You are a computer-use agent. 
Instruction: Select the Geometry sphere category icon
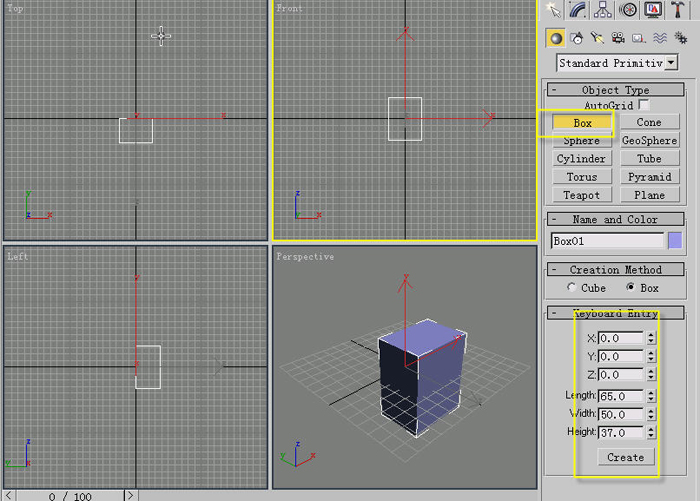pyautogui.click(x=556, y=38)
